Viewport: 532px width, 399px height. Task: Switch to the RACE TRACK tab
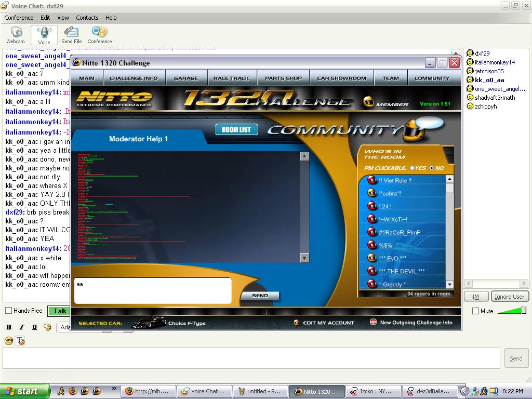231,78
